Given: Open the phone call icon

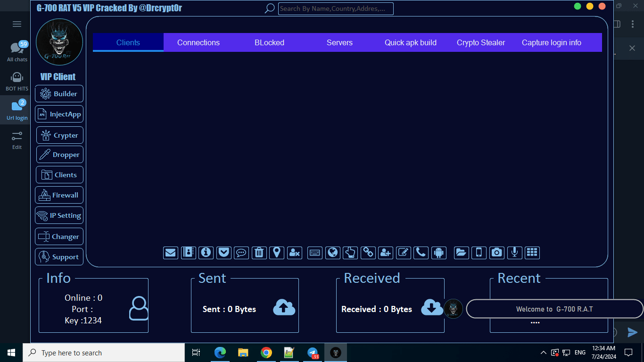Looking at the screenshot, I should tap(421, 253).
